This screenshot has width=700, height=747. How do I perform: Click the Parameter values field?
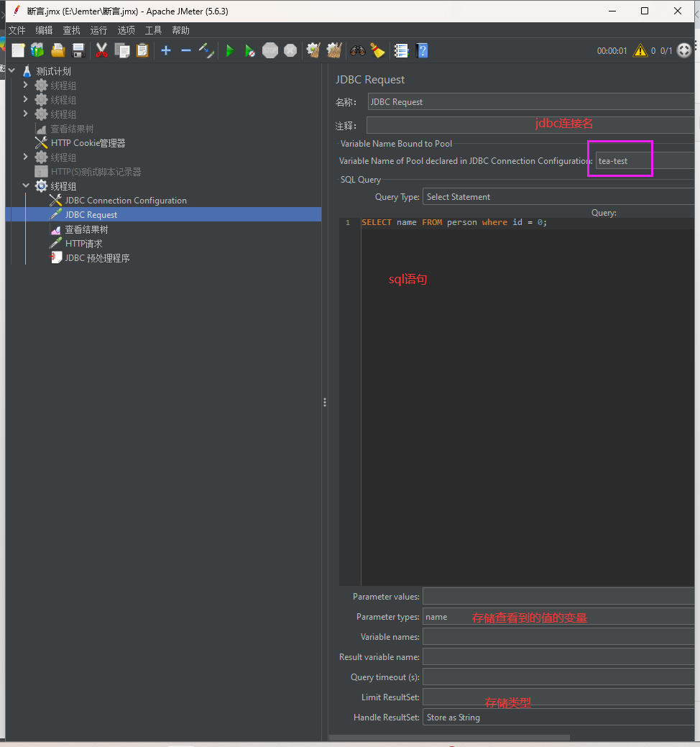pyautogui.click(x=558, y=596)
